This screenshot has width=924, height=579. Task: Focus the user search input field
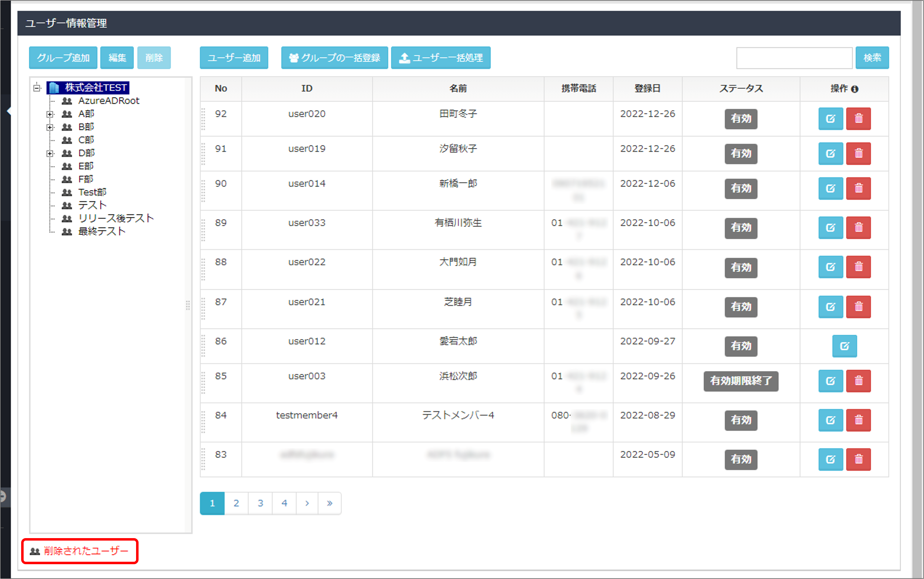pyautogui.click(x=794, y=58)
